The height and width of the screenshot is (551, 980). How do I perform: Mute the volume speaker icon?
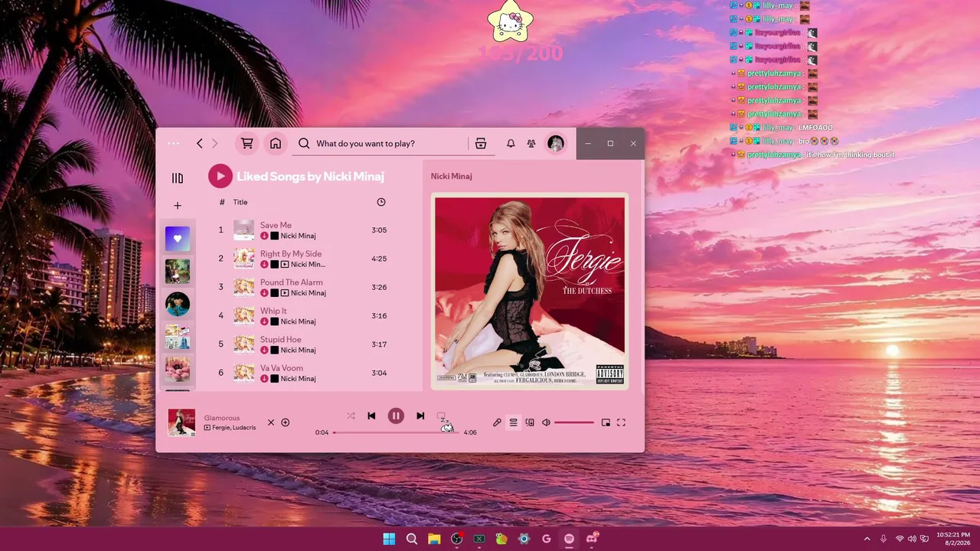tap(546, 422)
